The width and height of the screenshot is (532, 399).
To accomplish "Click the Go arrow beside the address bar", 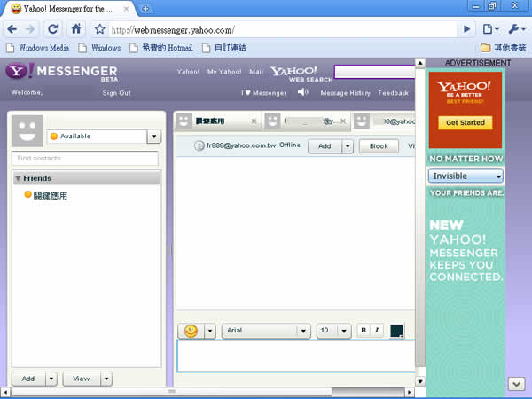I will pyautogui.click(x=467, y=29).
